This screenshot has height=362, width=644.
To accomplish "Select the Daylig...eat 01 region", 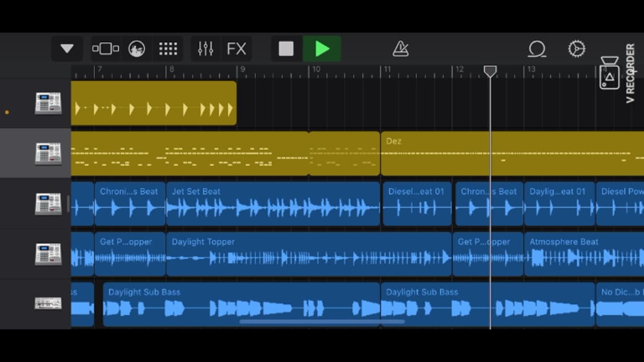I will coord(559,204).
